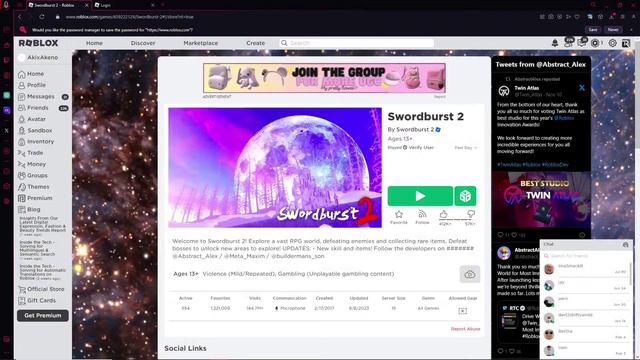Viewport: 640px width, 360px height.
Task: Open the Past Day dropdown
Action: point(465,147)
